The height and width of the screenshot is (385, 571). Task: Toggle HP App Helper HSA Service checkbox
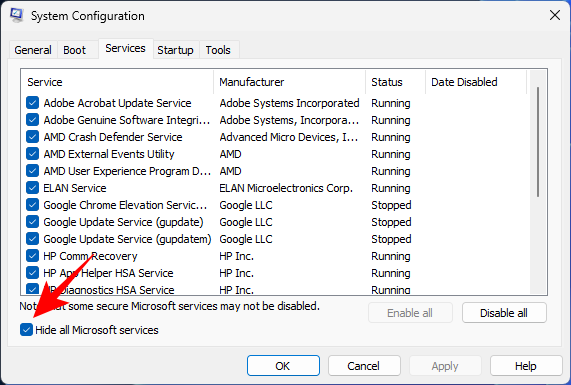pyautogui.click(x=32, y=273)
